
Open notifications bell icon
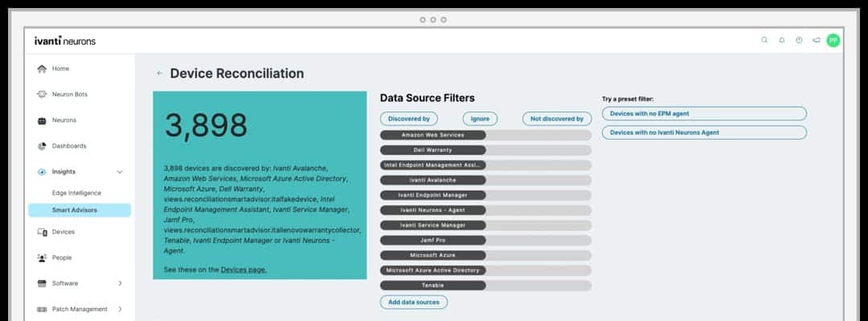pos(782,40)
